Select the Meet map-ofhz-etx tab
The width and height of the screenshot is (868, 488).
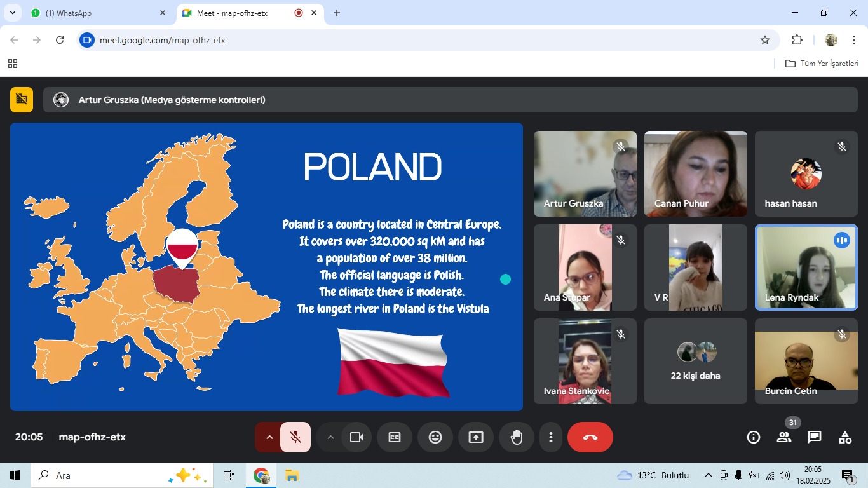pyautogui.click(x=241, y=13)
